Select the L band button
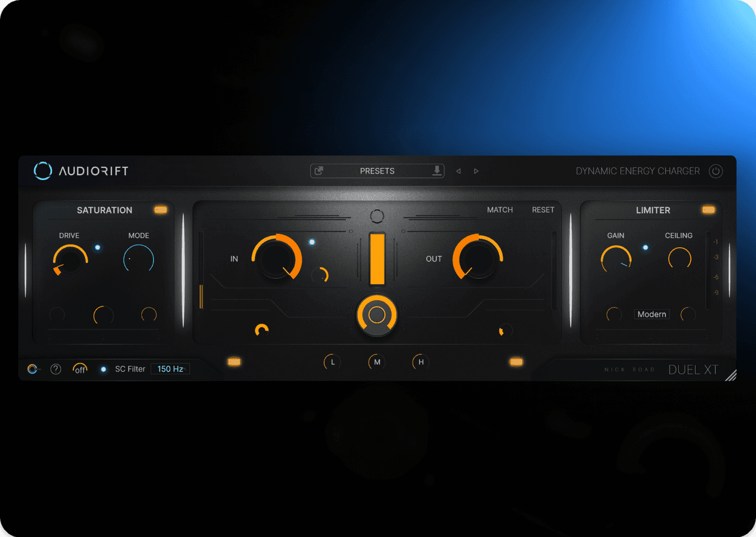 pyautogui.click(x=333, y=362)
